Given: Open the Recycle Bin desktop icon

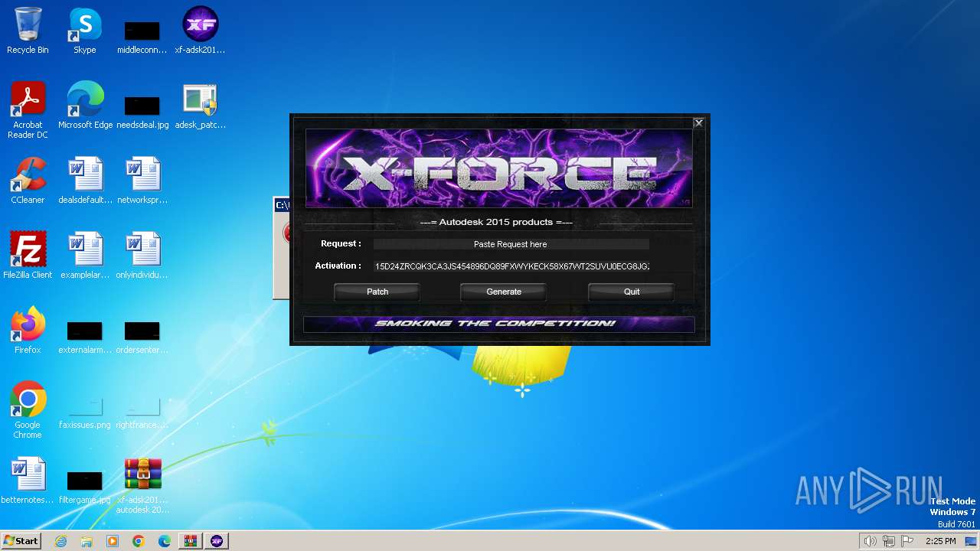Looking at the screenshot, I should pyautogui.click(x=28, y=31).
